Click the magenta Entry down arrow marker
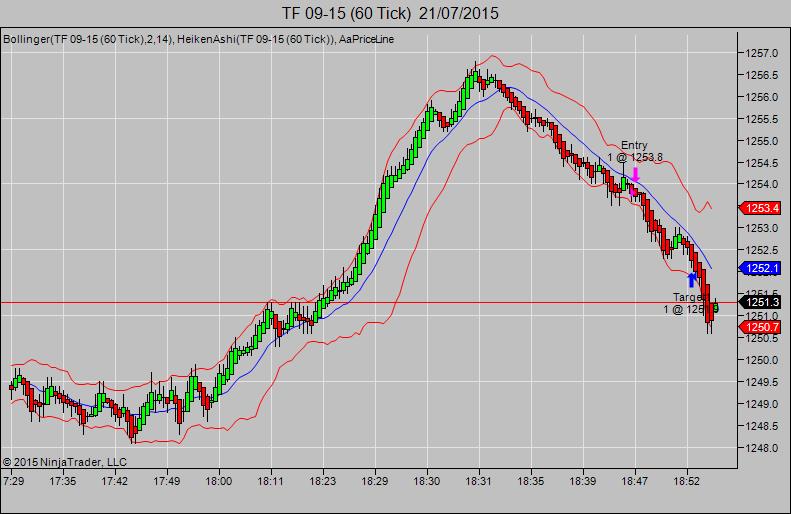The image size is (791, 514). (x=636, y=175)
